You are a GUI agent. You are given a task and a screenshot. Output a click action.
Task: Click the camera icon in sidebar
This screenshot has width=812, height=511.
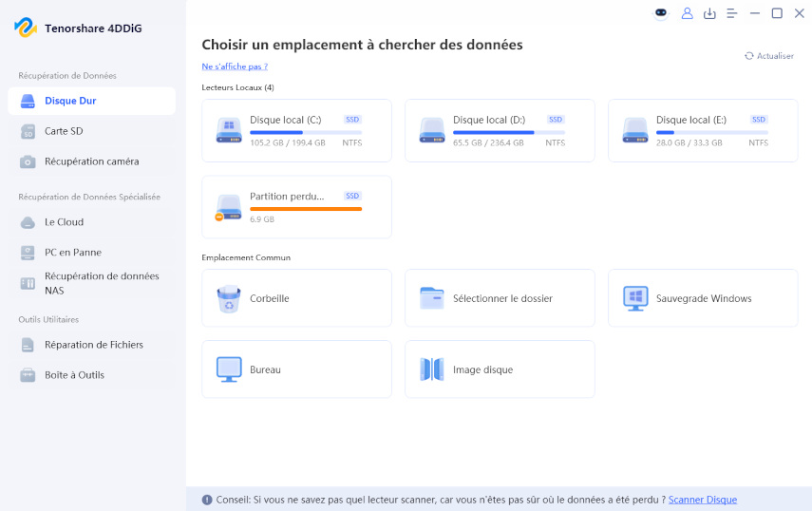pyautogui.click(x=28, y=162)
